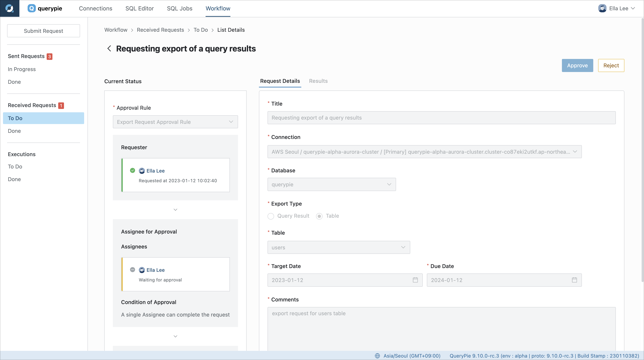Open Connection dropdown
The height and width of the screenshot is (360, 644).
(x=424, y=151)
